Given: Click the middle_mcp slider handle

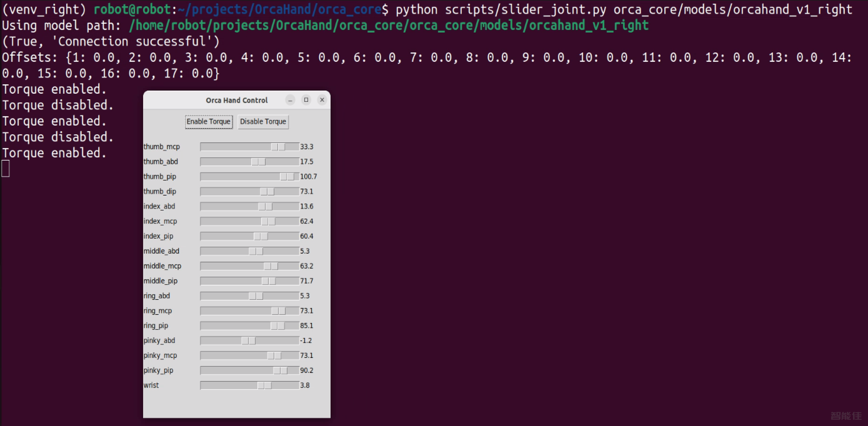Looking at the screenshot, I should (271, 266).
